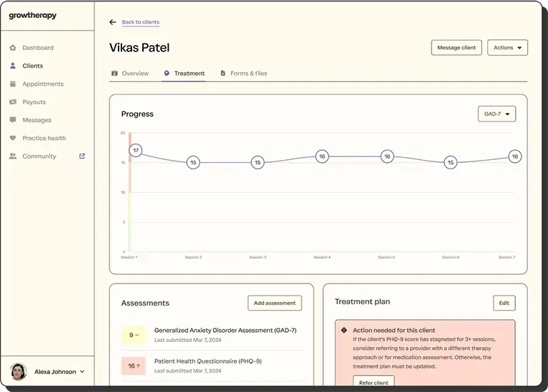This screenshot has height=392, width=548.
Task: Select the Session 1 score point 17
Action: [x=136, y=151]
